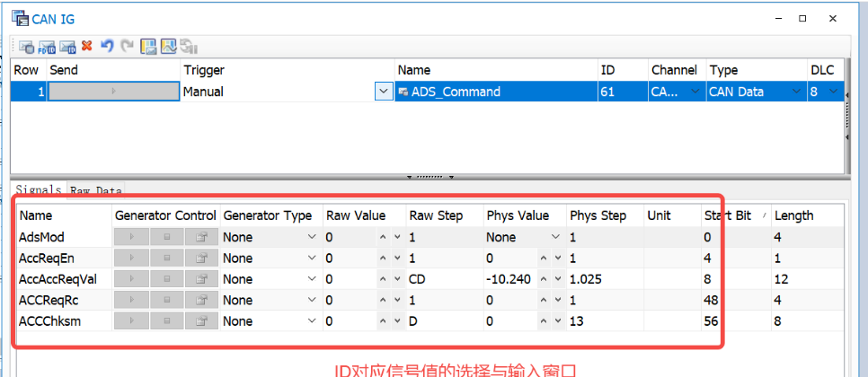This screenshot has height=377, width=868.
Task: Stop the generator for AccReqEn signal
Action: pos(166,259)
